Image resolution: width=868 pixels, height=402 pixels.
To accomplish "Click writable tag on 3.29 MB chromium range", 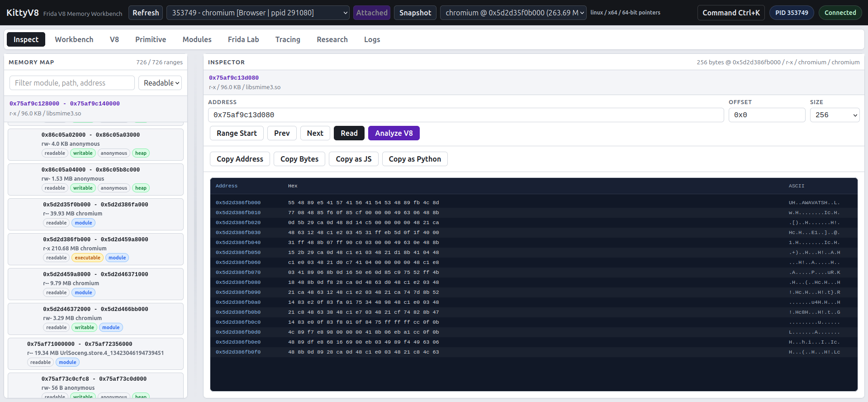I will tap(85, 327).
